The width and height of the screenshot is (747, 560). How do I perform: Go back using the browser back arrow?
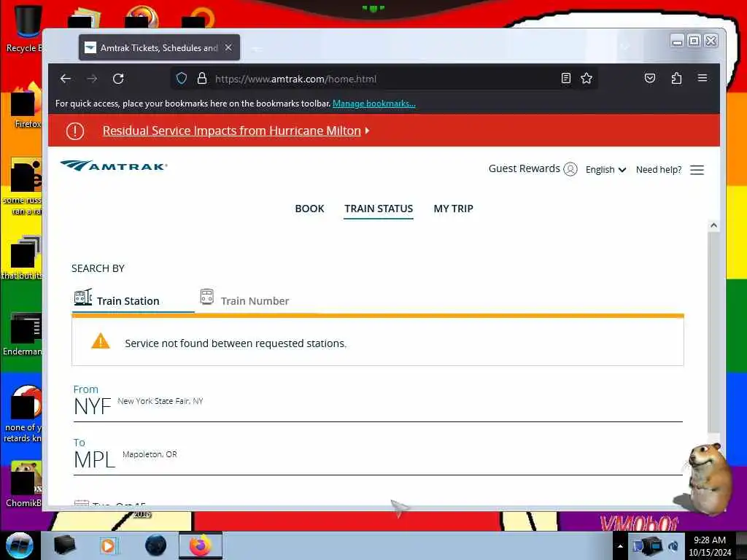click(66, 79)
